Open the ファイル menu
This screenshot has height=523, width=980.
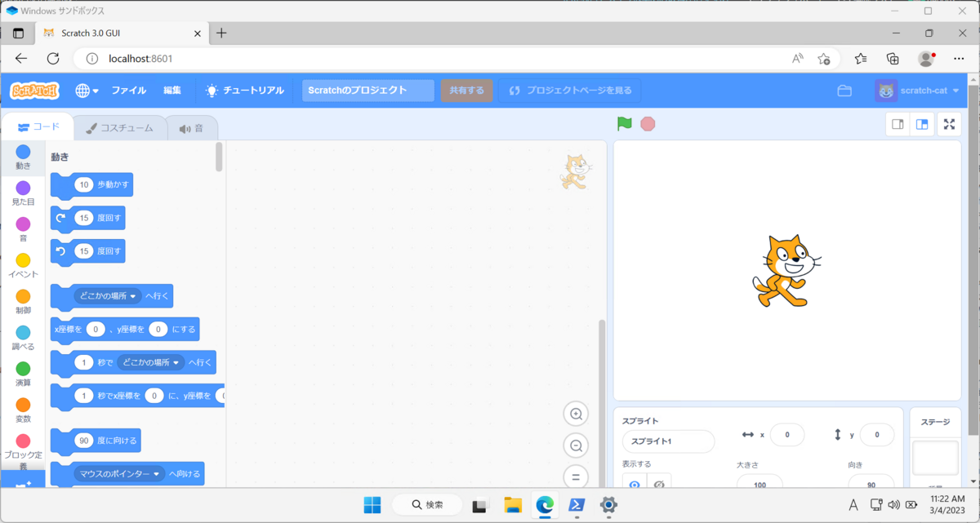(129, 91)
